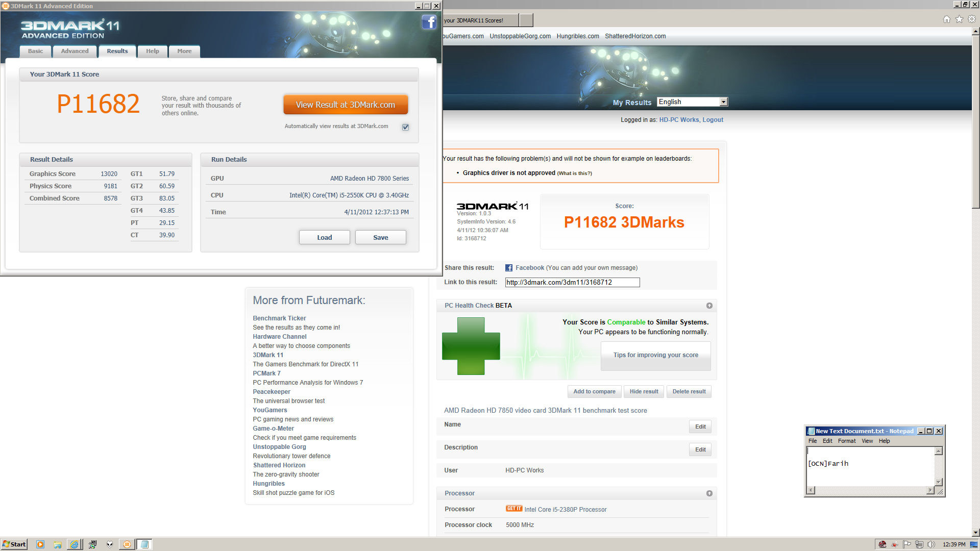Open the Format menu in Notepad
This screenshot has height=551, width=980.
click(x=846, y=441)
